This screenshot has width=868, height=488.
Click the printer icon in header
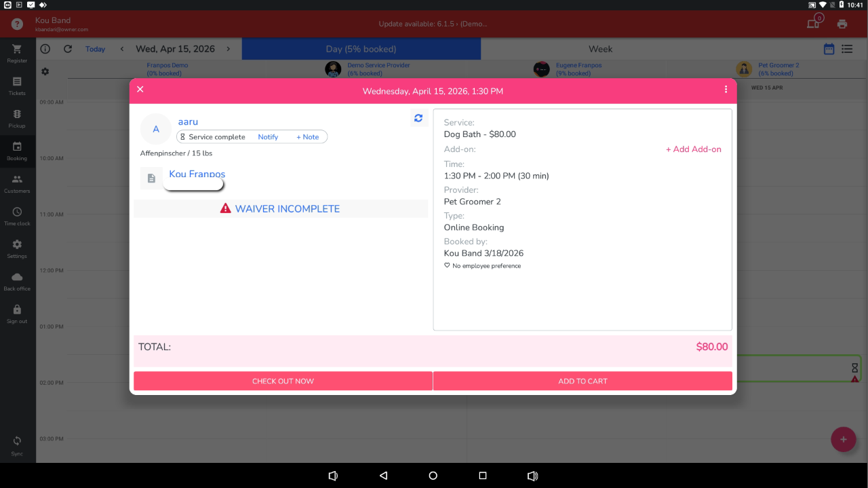pos(842,24)
